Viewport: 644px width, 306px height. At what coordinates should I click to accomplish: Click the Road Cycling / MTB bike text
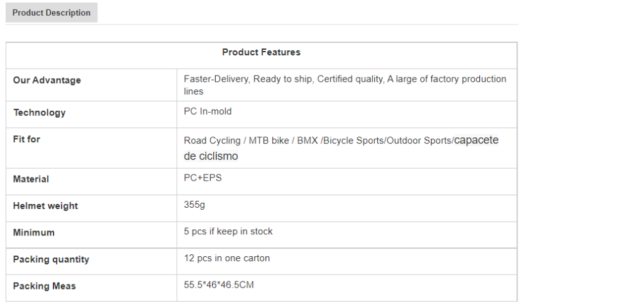(x=236, y=140)
